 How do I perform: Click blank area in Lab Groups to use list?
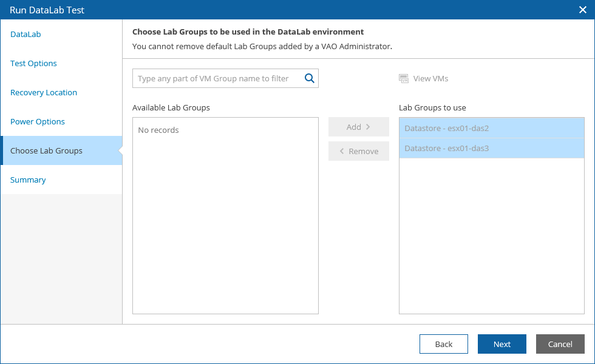click(x=491, y=243)
